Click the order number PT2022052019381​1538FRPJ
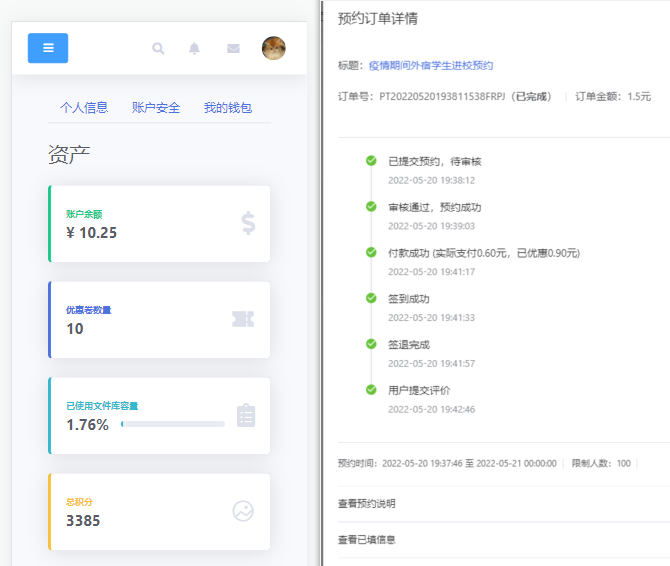The image size is (670, 566). (x=442, y=97)
